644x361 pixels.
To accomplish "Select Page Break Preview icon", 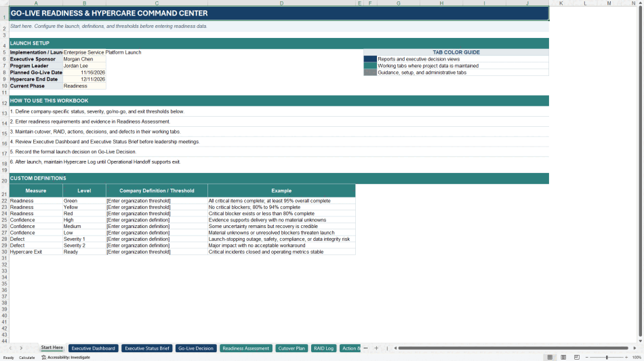I will point(577,358).
